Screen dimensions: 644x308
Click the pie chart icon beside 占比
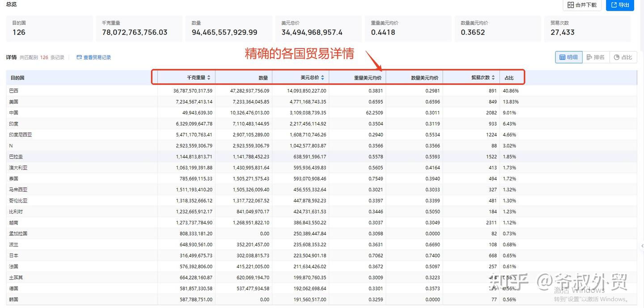[616, 57]
